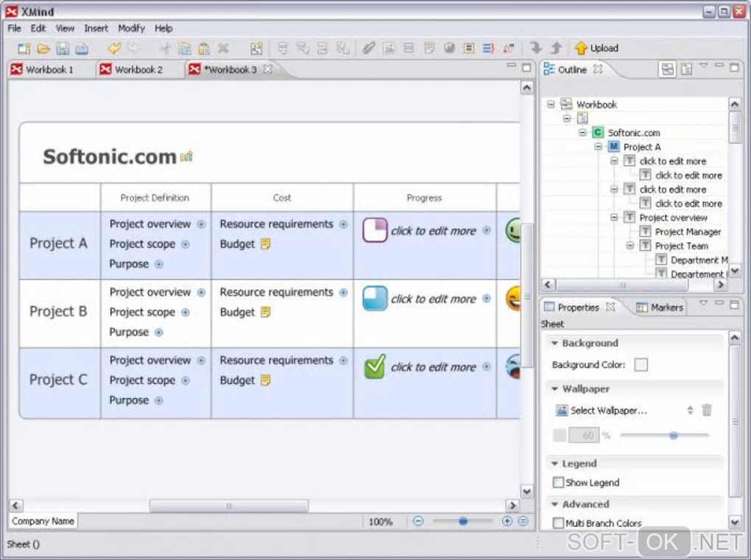Switch to the Workbook 2 tab
This screenshot has height=560, width=751.
coord(138,70)
